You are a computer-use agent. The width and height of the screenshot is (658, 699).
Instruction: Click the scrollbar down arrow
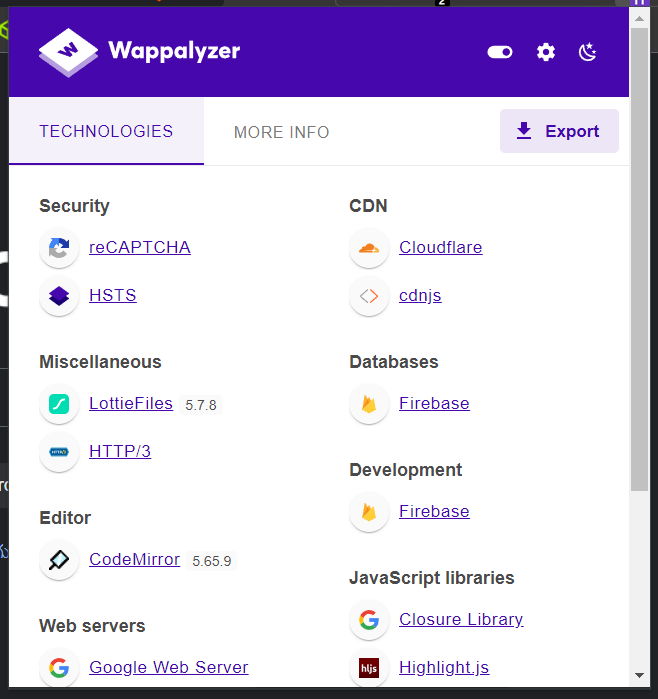[x=640, y=676]
